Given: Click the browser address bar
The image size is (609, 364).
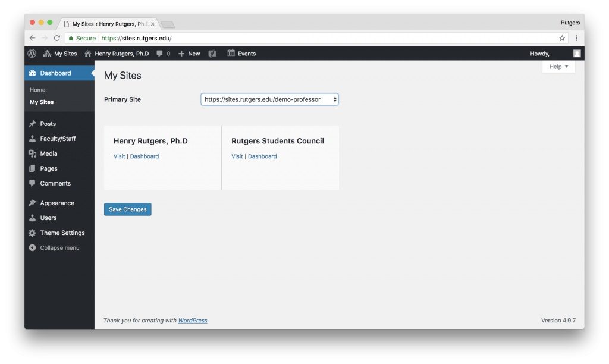Looking at the screenshot, I should [238, 37].
